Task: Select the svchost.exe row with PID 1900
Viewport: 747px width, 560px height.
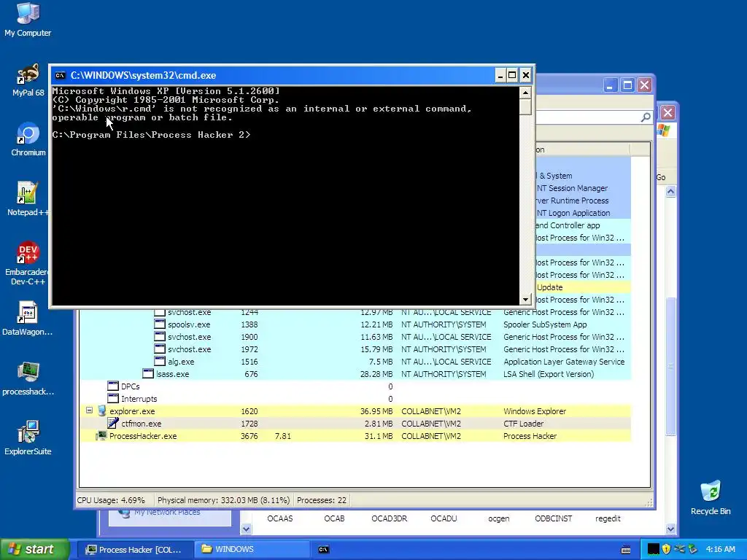Action: pos(355,337)
